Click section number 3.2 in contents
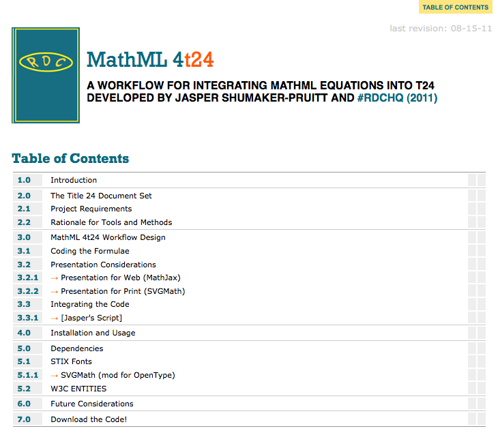Viewport: 498px width, 448px height. [25, 265]
